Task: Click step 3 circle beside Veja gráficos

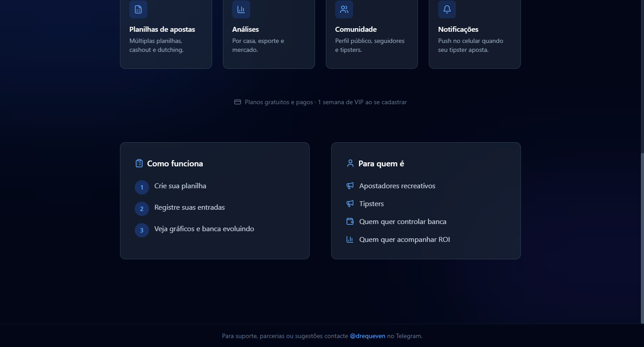Action: (142, 230)
